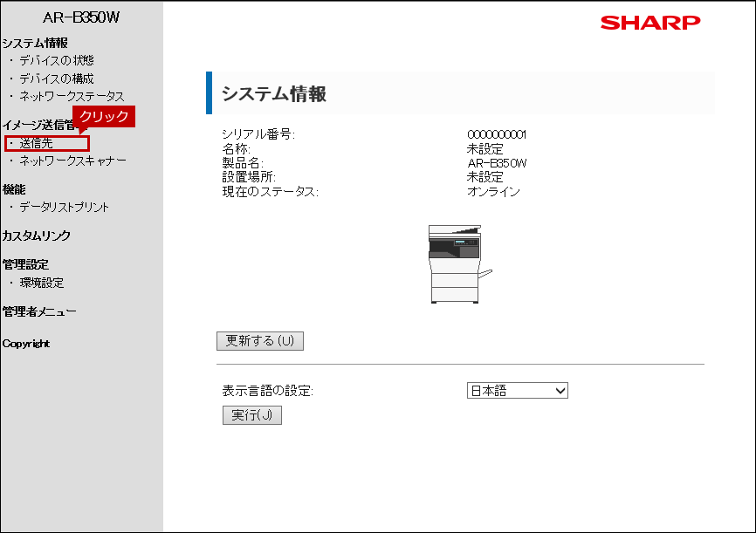The width and height of the screenshot is (756, 533).
Task: Open ネットワークステータス link
Action: 72,96
